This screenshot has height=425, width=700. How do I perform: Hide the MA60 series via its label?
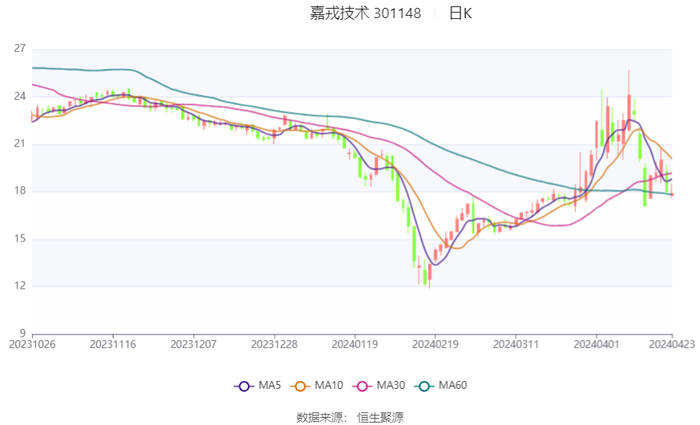453,386
